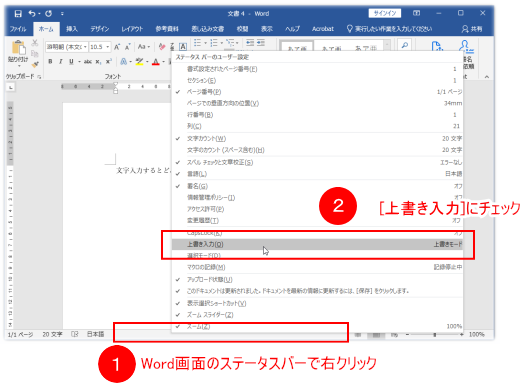Expand the Styles gallery scroll arrow
Screen dimensions: 523x383
387,45
